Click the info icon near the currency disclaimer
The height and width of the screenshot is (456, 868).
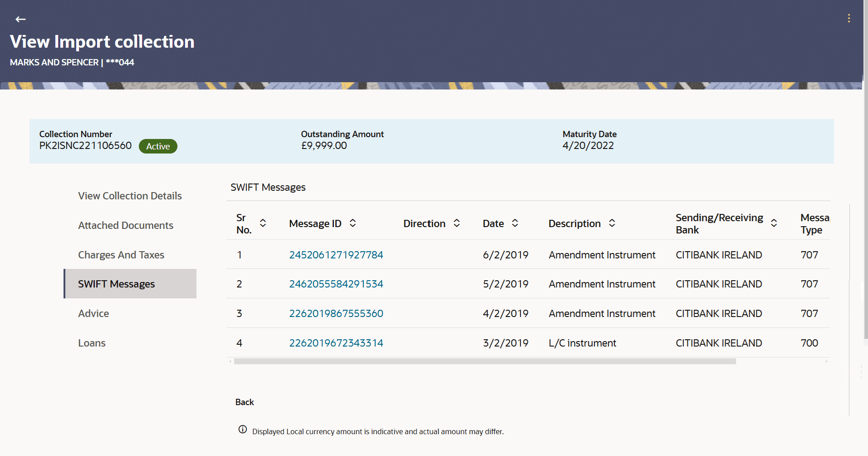pyautogui.click(x=242, y=429)
